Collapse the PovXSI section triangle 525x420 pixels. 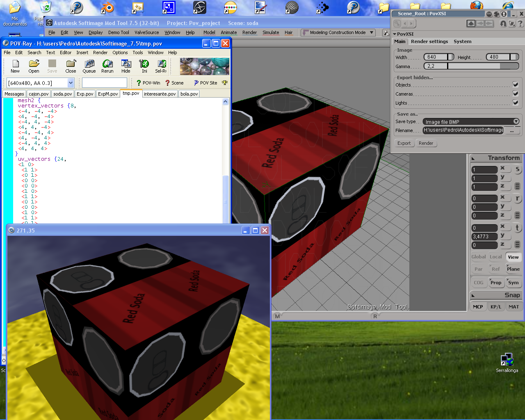click(395, 34)
